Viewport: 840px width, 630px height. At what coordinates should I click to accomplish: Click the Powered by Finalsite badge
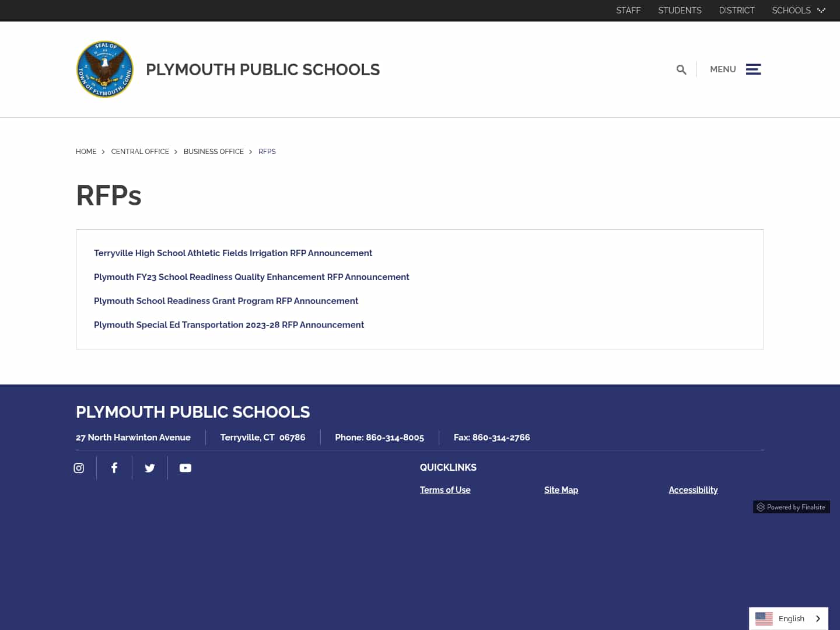(x=791, y=507)
